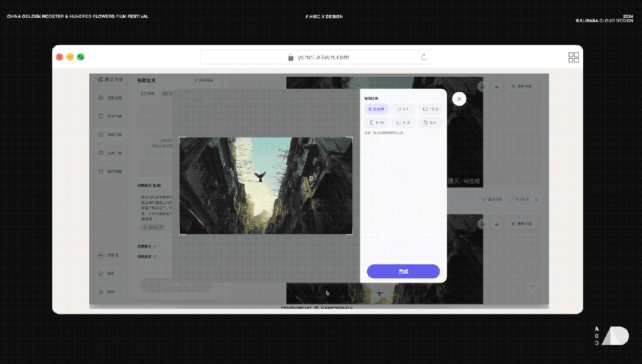Open parameter details for the top result
This screenshot has height=364, width=642.
pyautogui.click(x=522, y=86)
